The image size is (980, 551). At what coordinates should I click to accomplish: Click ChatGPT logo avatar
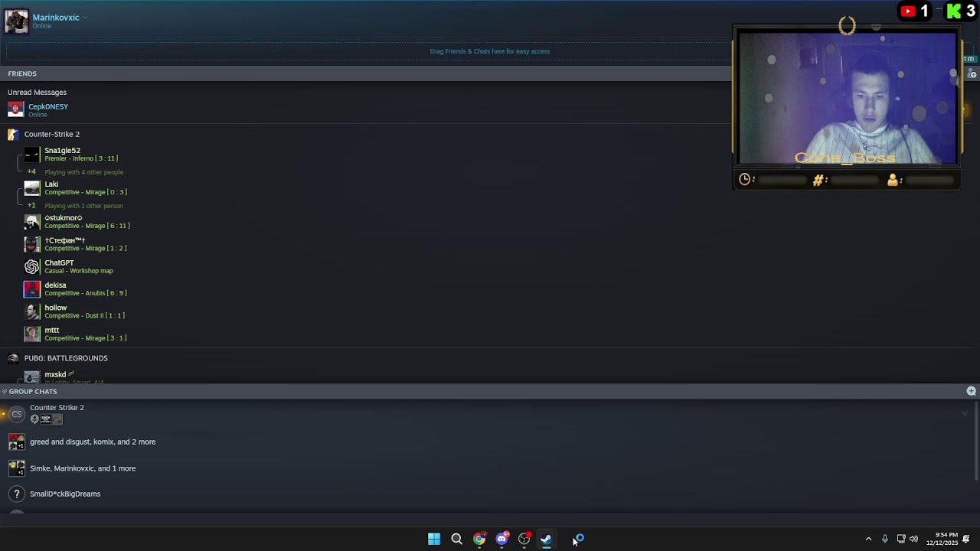click(31, 266)
